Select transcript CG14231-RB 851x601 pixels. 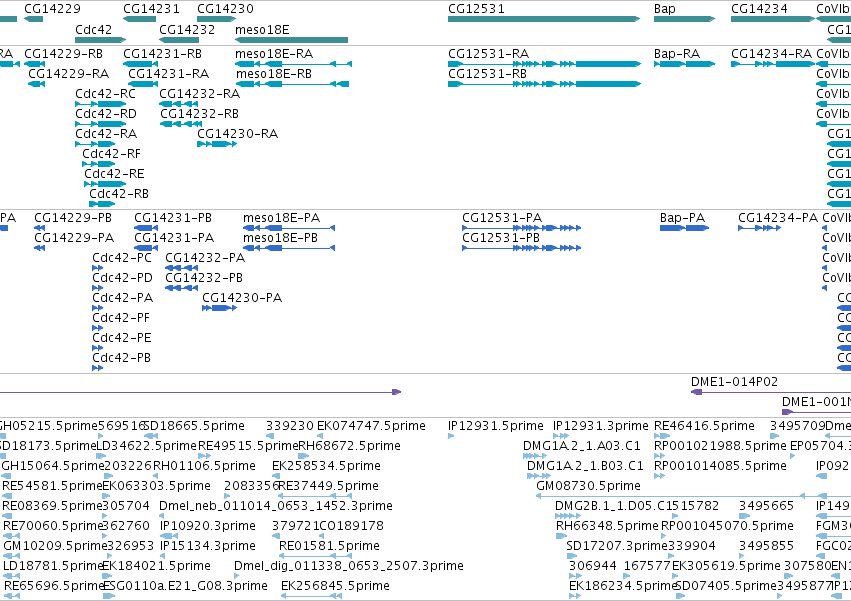(x=162, y=54)
